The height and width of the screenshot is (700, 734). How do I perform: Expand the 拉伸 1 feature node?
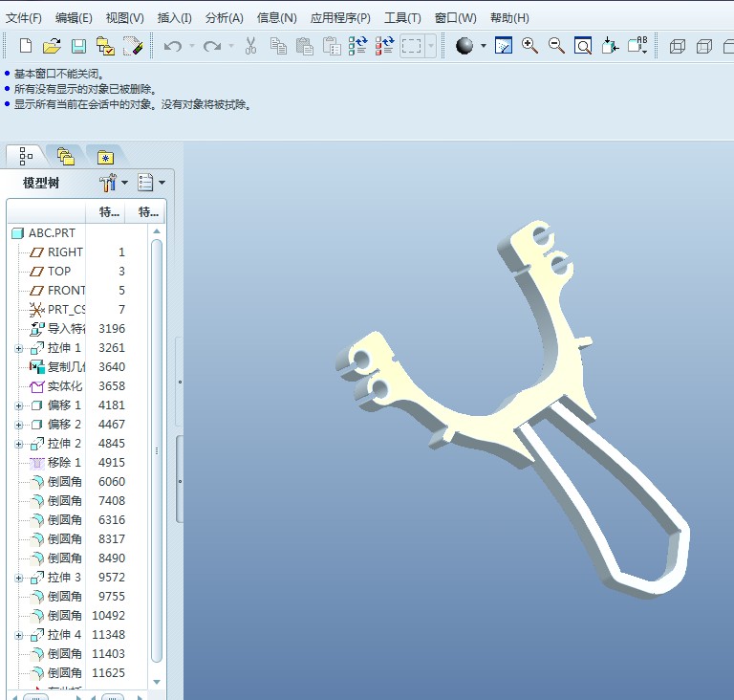click(18, 348)
